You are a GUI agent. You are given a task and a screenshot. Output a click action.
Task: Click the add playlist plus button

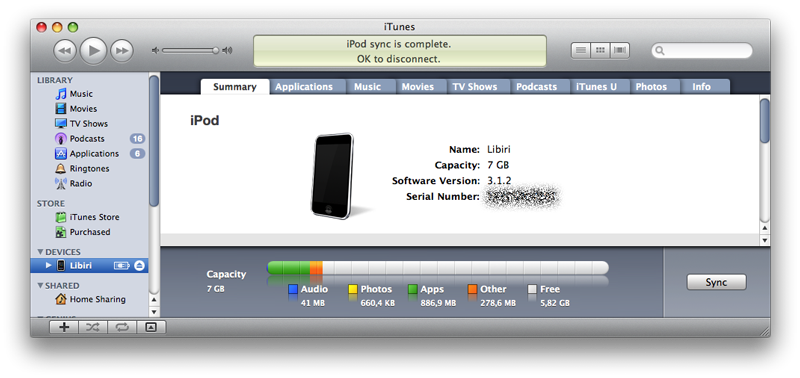[x=64, y=327]
